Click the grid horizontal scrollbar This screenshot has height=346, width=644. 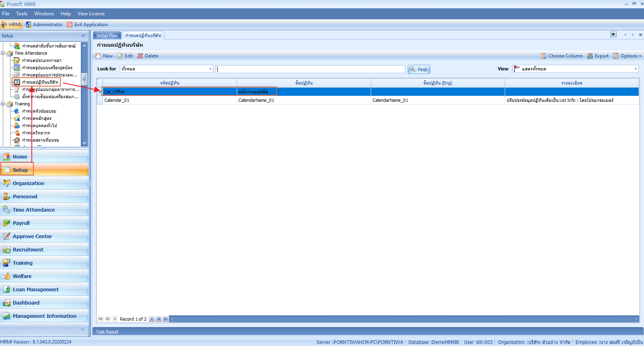pyautogui.click(x=404, y=319)
